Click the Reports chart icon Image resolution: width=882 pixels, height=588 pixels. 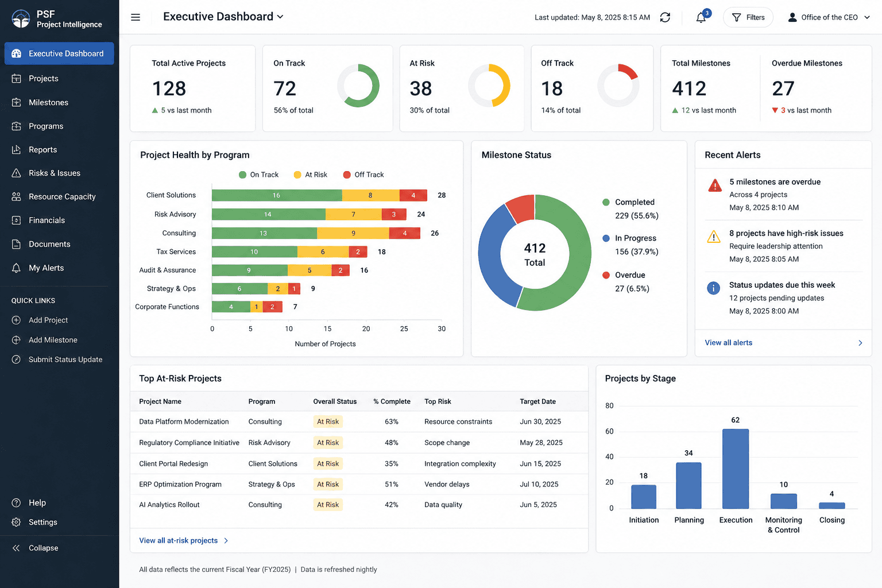pos(17,150)
